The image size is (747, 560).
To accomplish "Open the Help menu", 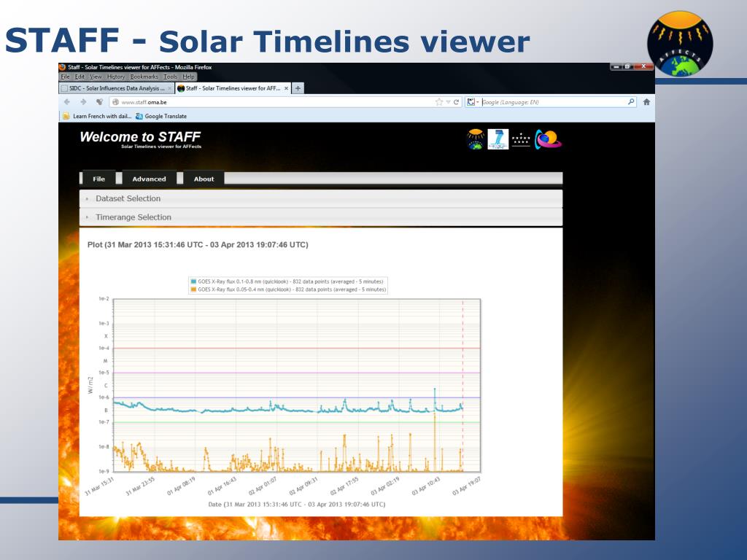I will [189, 77].
